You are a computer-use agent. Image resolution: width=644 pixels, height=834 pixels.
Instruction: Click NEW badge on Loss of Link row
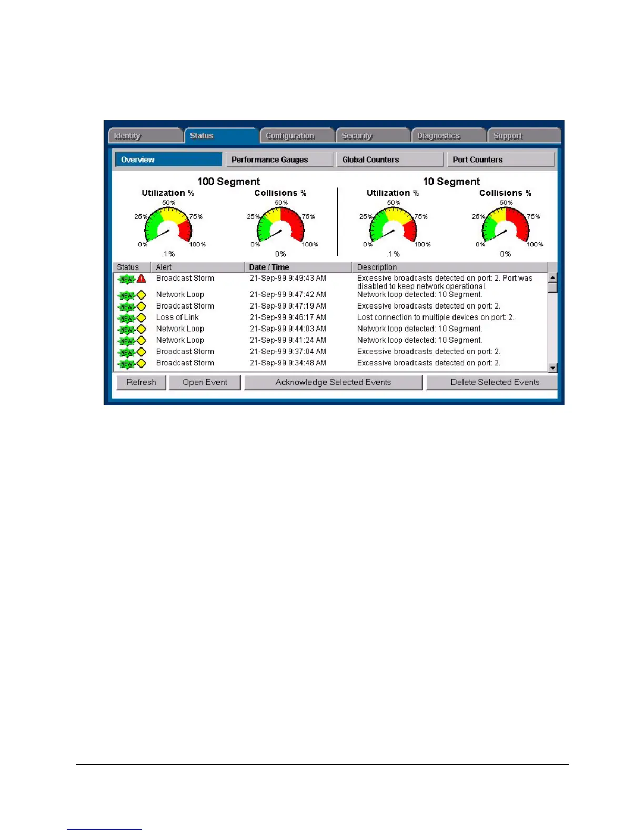pyautogui.click(x=126, y=318)
